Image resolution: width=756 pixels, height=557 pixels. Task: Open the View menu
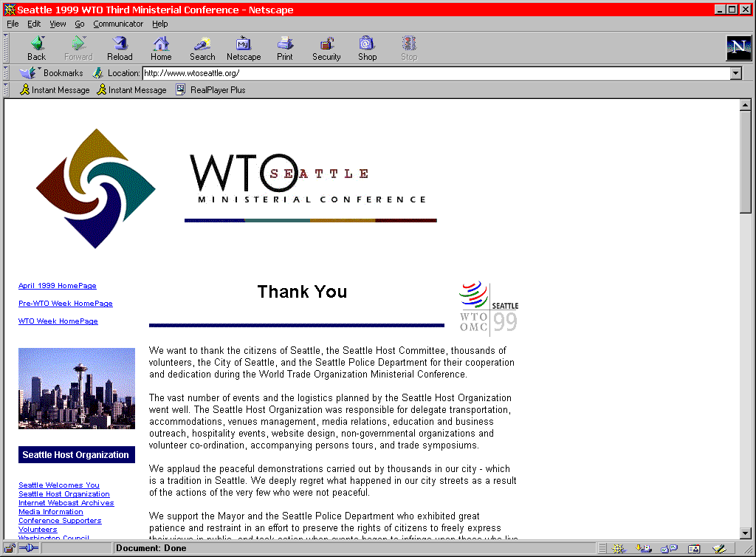(58, 24)
